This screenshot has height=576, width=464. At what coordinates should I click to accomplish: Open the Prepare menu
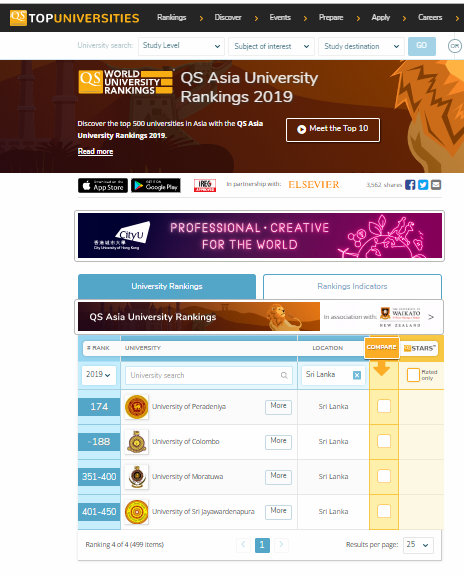coord(331,18)
